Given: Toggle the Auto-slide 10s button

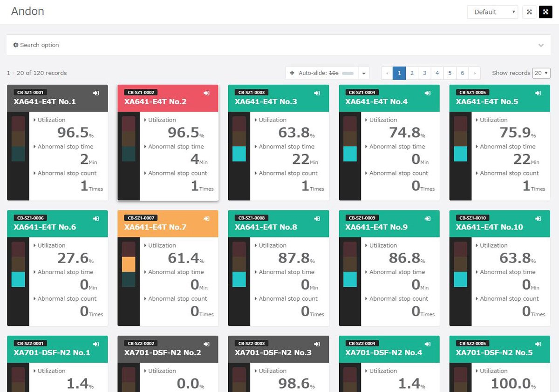Looking at the screenshot, I should click(x=322, y=73).
